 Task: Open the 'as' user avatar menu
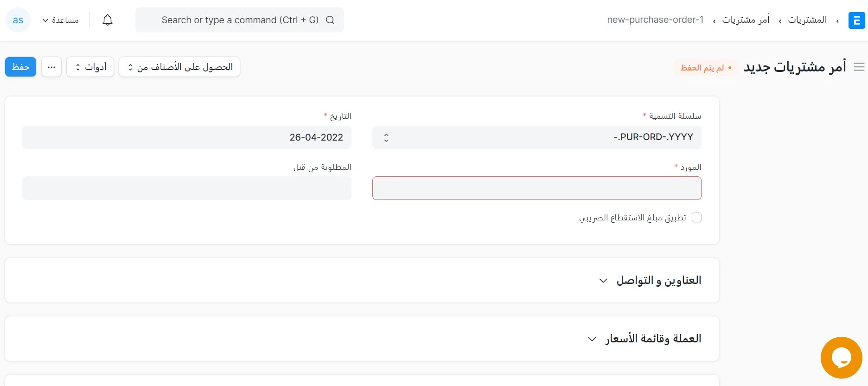coord(18,20)
